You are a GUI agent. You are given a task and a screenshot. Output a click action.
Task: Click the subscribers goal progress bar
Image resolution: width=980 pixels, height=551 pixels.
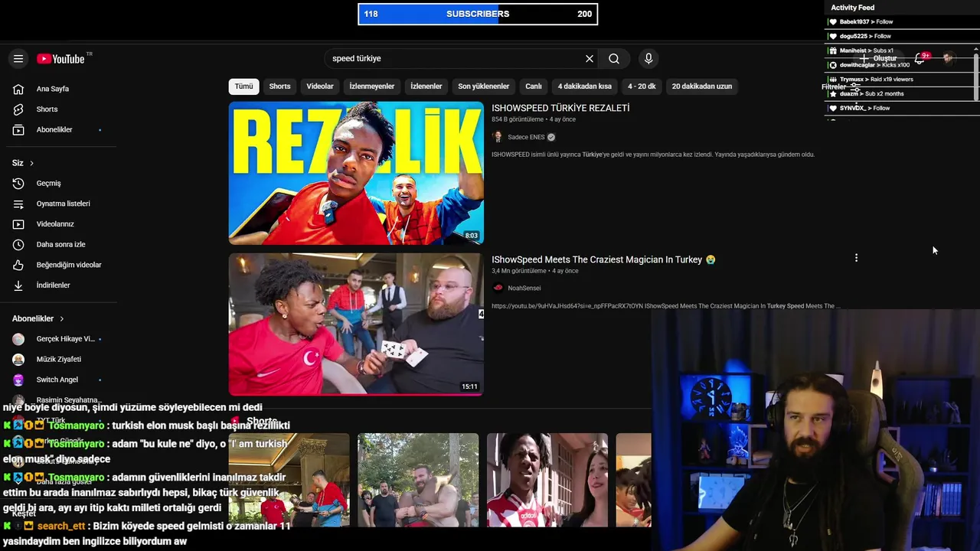click(x=478, y=14)
